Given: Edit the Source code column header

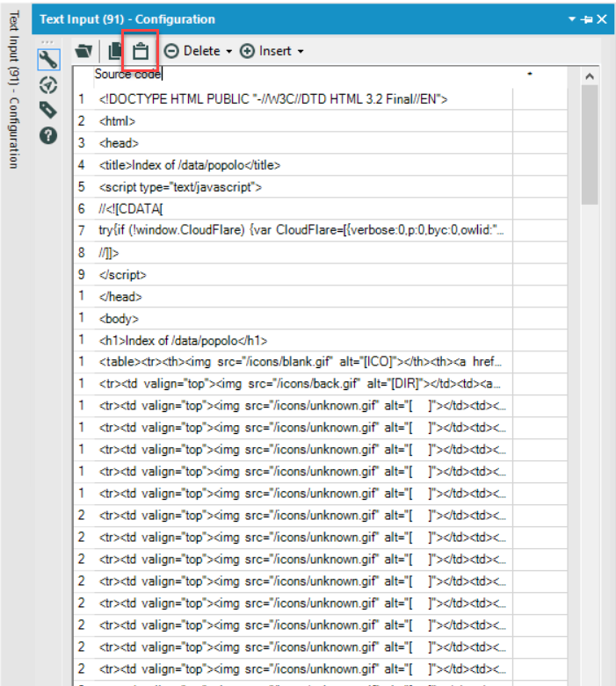Looking at the screenshot, I should click(x=303, y=74).
